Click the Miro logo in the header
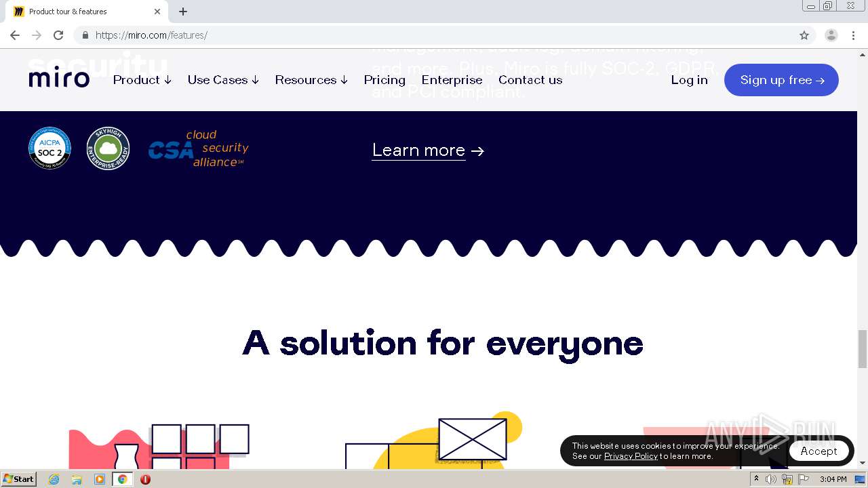868x488 pixels. point(59,79)
